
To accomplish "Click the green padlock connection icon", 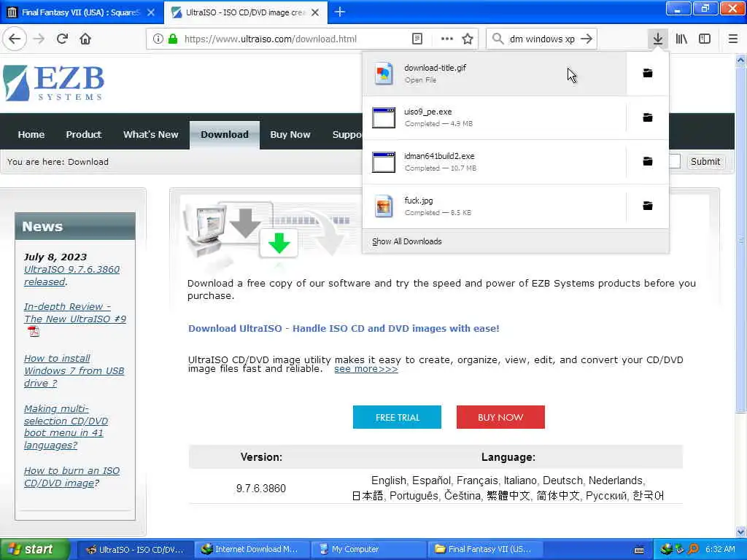I will 172,39.
